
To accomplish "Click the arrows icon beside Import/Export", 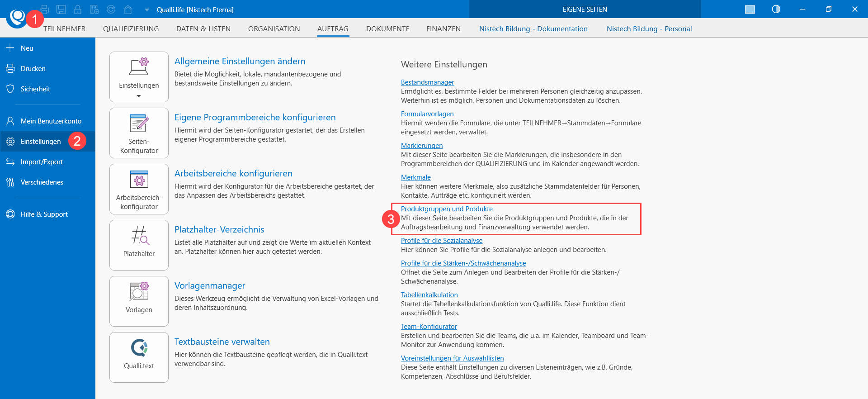I will tap(10, 161).
